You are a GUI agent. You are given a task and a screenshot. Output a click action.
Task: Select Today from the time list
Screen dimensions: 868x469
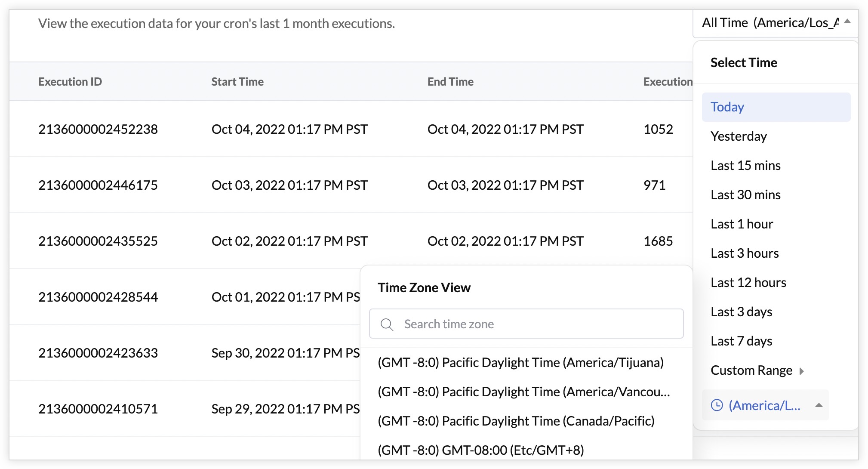pos(726,107)
